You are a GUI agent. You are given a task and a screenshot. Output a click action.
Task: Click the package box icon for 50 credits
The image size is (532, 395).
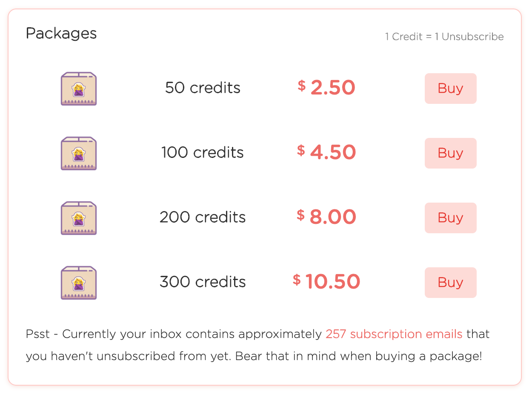(x=79, y=89)
